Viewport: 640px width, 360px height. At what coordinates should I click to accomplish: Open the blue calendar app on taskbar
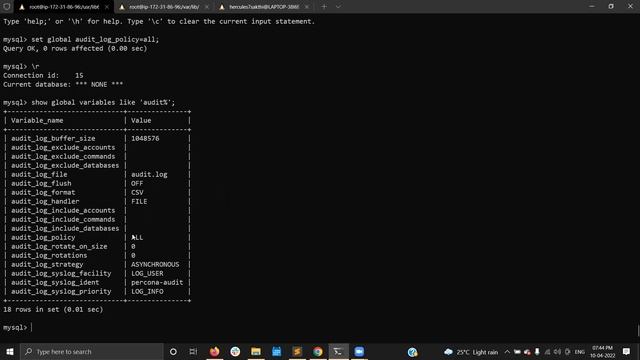pyautogui.click(x=276, y=351)
